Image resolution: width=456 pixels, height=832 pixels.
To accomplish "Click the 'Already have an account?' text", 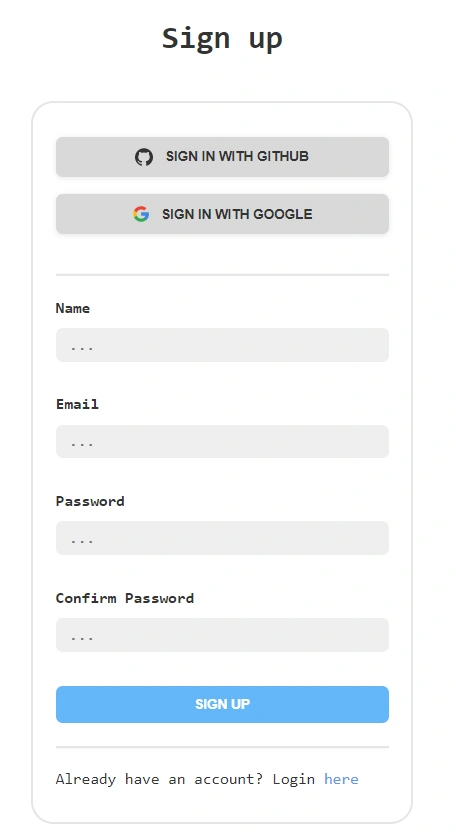I will (x=160, y=779).
